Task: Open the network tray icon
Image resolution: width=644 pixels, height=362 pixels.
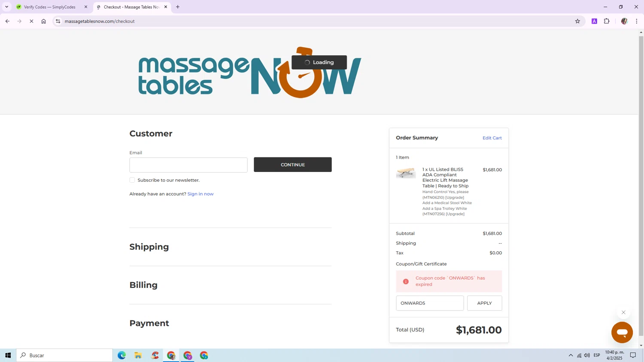Action: pos(579,355)
